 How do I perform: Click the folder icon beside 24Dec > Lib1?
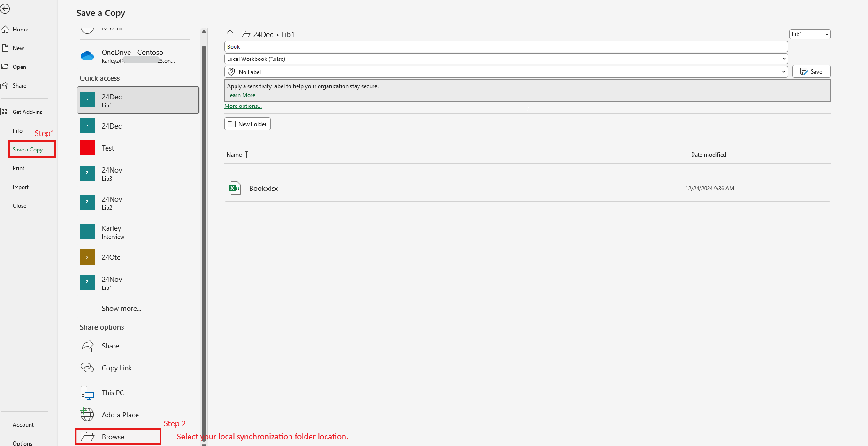(245, 34)
